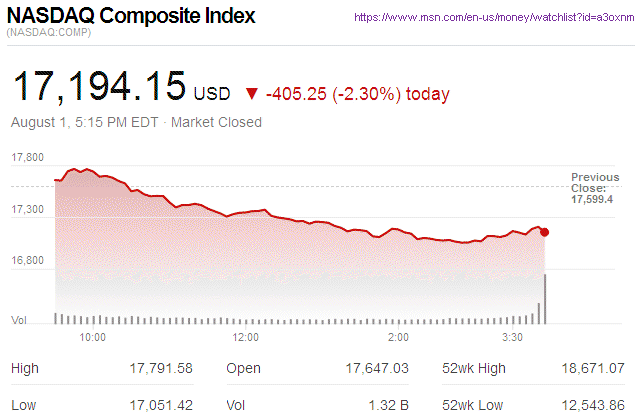
Task: Click the 17,800 price axis label
Action: [27, 158]
